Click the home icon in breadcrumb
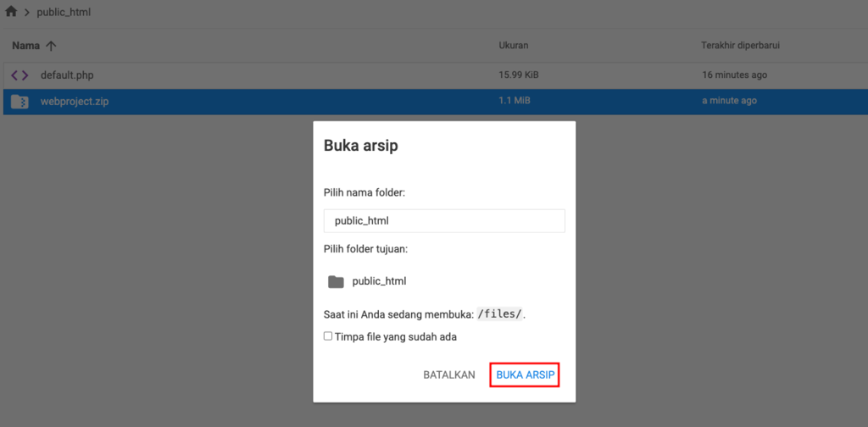 tap(10, 12)
